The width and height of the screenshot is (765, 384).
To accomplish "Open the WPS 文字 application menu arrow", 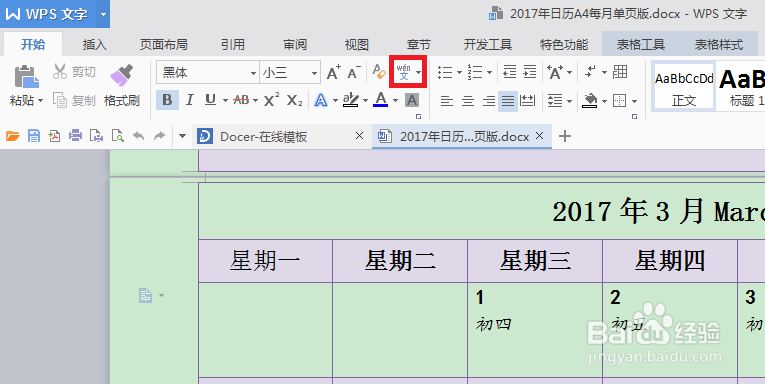I will 103,14.
